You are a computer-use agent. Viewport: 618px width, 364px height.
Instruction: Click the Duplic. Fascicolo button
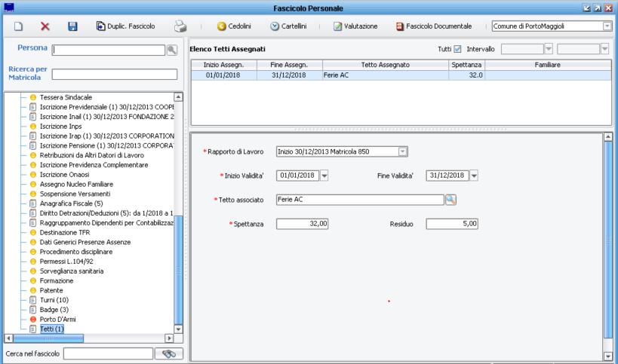pyautogui.click(x=125, y=26)
